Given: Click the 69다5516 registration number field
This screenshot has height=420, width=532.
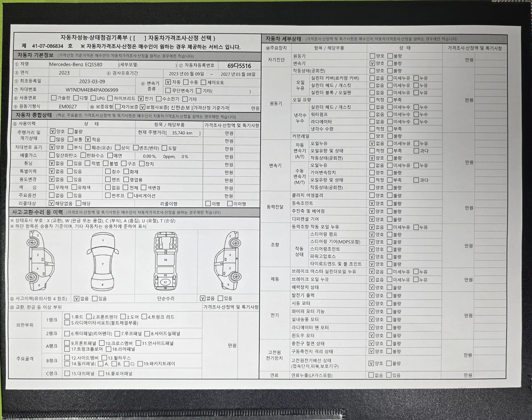Looking at the screenshot, I should 239,66.
